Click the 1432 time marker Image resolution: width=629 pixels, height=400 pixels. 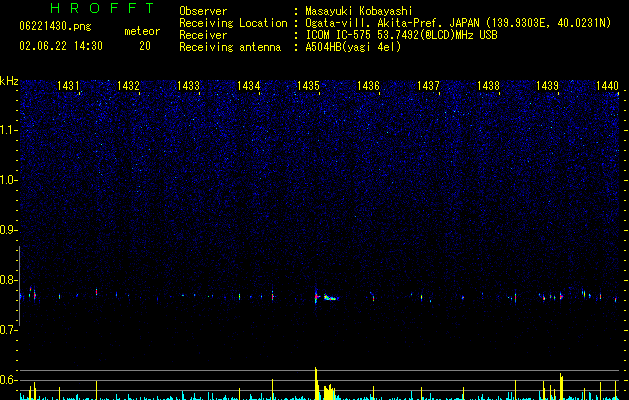(x=128, y=85)
